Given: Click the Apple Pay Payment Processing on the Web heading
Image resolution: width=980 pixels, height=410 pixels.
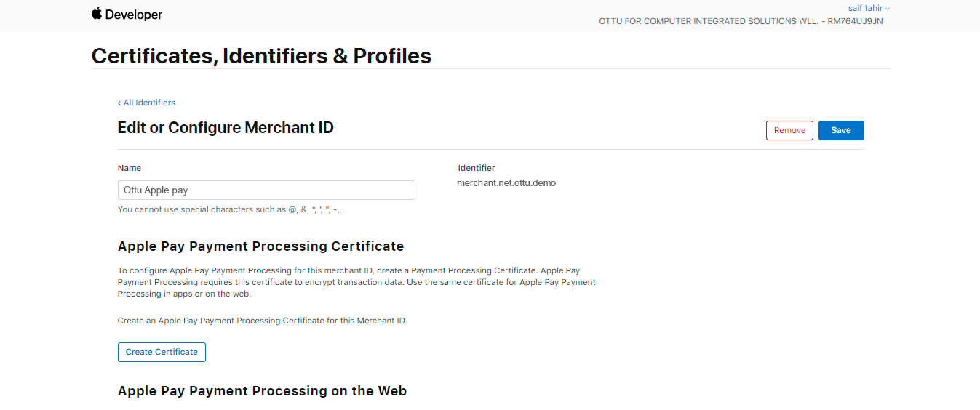Looking at the screenshot, I should [262, 391].
